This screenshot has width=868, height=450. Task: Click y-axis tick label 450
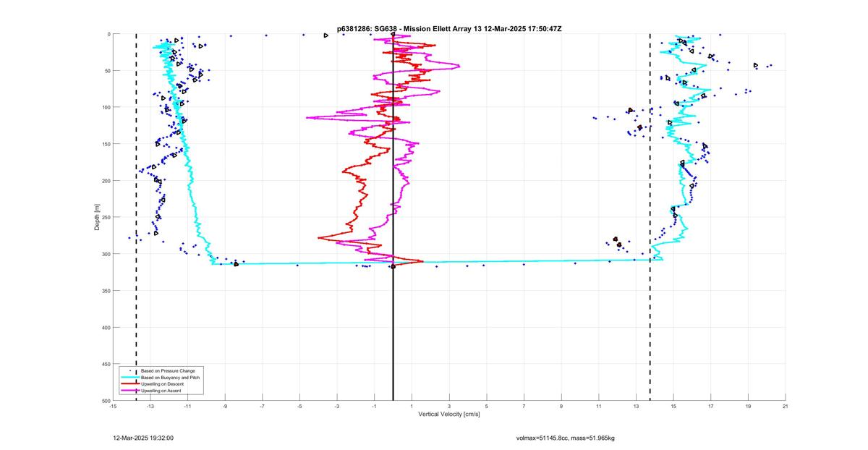point(106,364)
